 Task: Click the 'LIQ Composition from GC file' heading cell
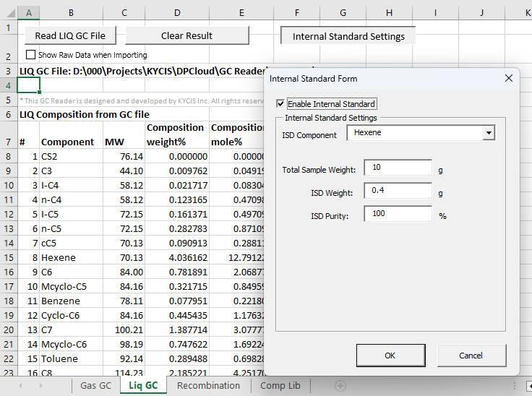tap(85, 114)
